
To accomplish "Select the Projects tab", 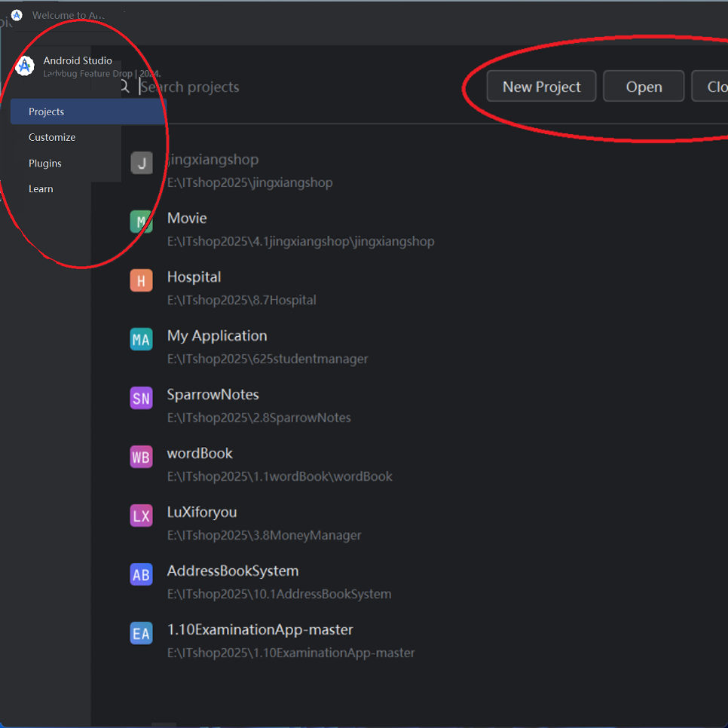I will (88, 112).
